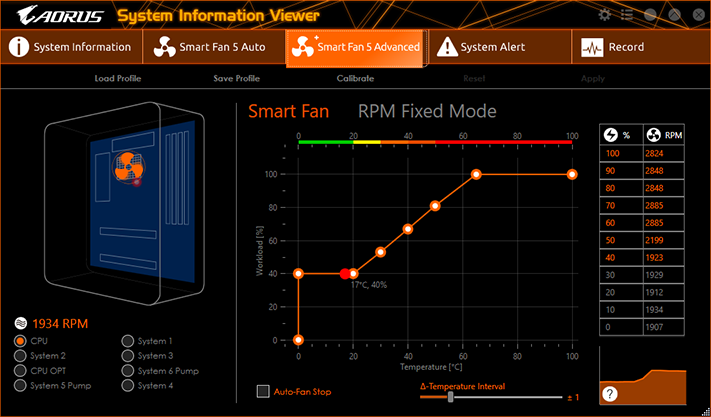This screenshot has height=417, width=711.
Task: Click the list view icon in title bar
Action: coord(627,15)
